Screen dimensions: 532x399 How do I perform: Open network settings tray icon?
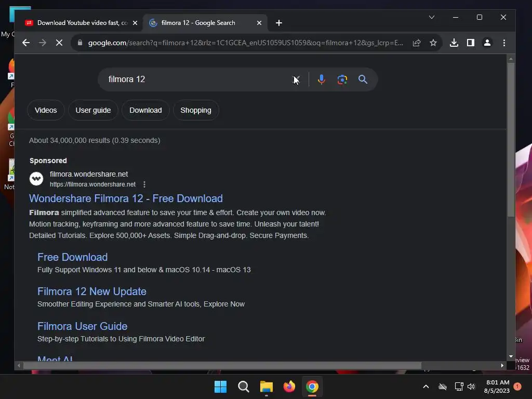click(459, 387)
